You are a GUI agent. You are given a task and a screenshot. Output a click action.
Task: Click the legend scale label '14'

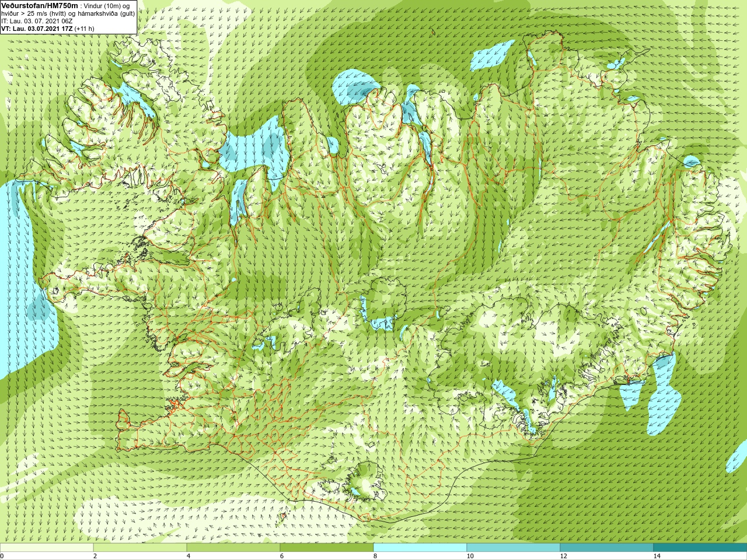pos(657,556)
